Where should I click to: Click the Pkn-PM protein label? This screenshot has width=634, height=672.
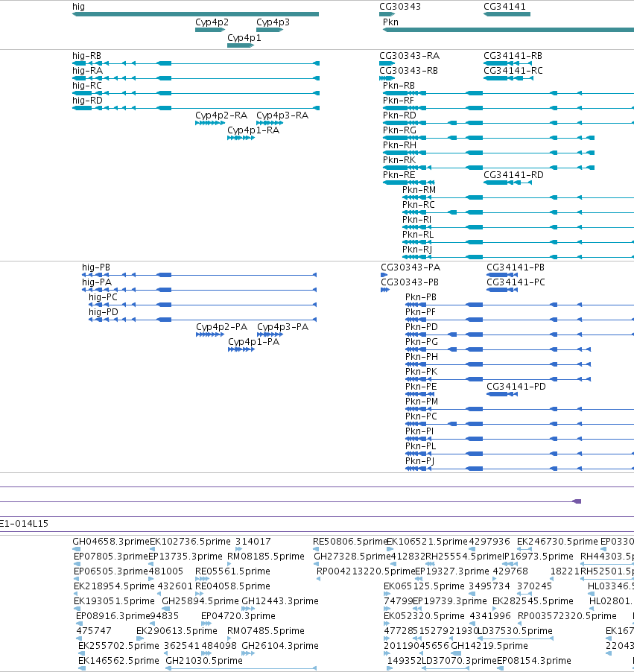[x=422, y=402]
